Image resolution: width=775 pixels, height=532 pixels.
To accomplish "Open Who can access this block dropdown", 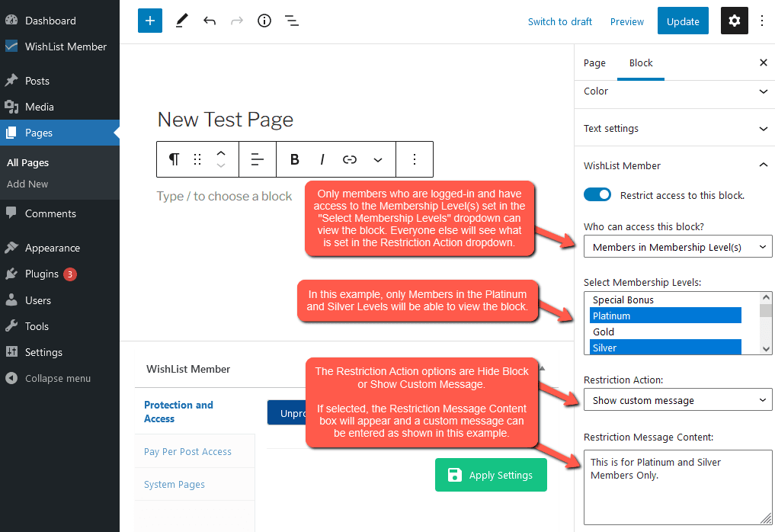I will [677, 247].
